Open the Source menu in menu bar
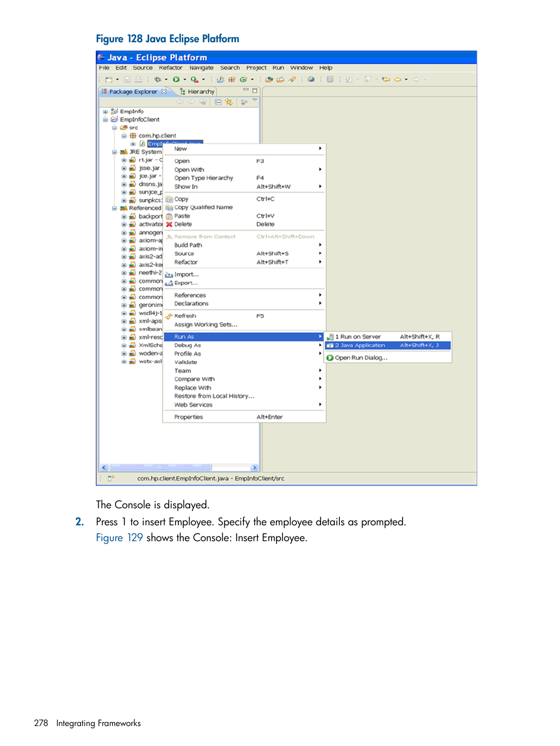The image size is (560, 746). coord(143,68)
